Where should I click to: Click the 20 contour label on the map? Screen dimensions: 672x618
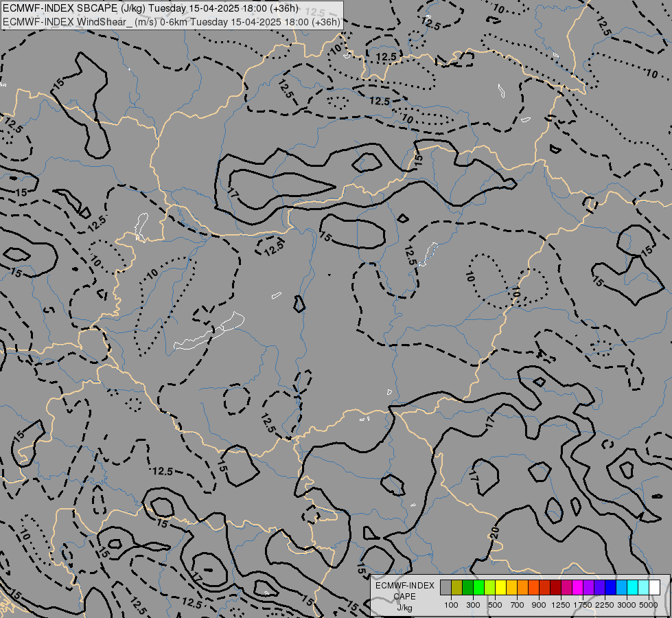(494, 533)
